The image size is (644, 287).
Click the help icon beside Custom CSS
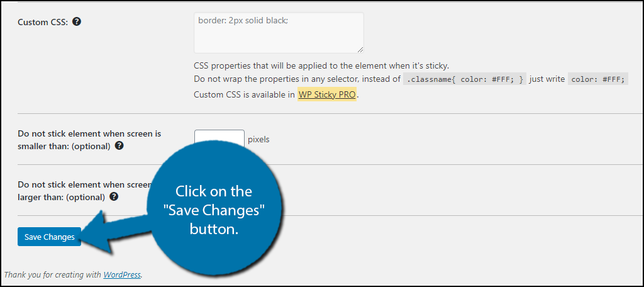point(76,22)
